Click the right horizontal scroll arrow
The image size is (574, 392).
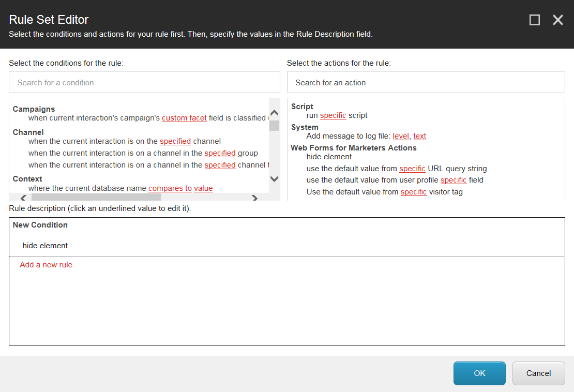pyautogui.click(x=254, y=198)
